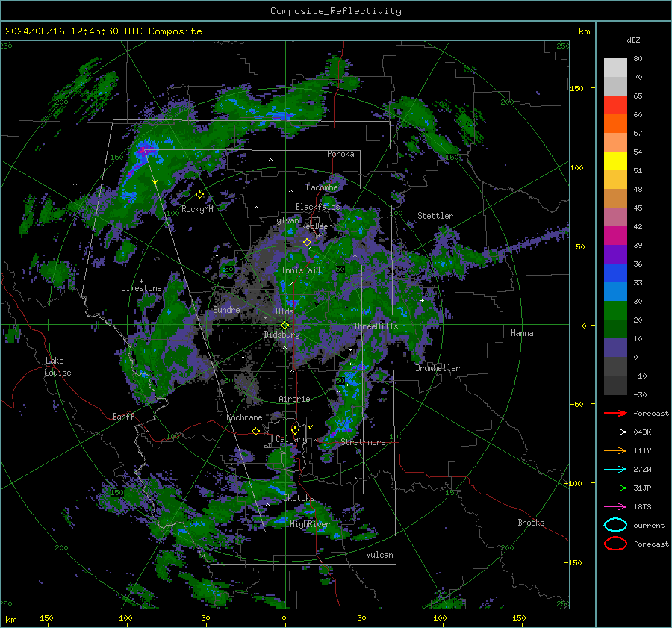672x628 pixels.
Task: Click the red forecast arrow in legend
Action: (615, 413)
